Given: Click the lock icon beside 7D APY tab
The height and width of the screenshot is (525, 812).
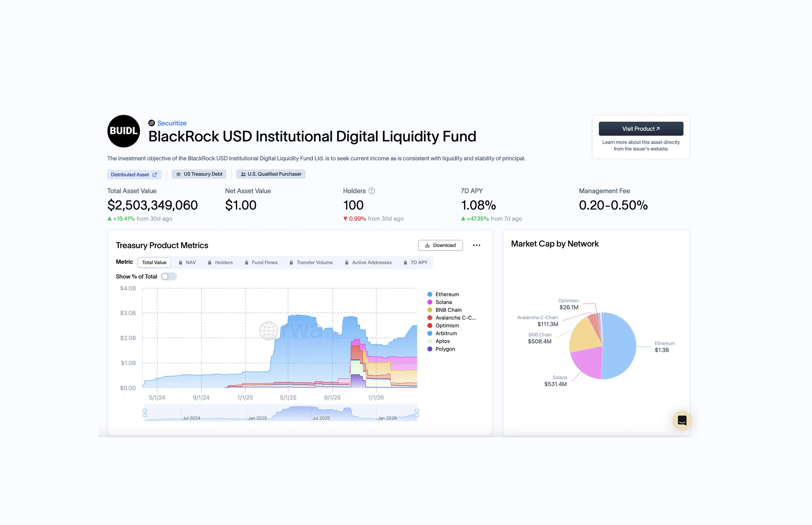Looking at the screenshot, I should [x=405, y=263].
